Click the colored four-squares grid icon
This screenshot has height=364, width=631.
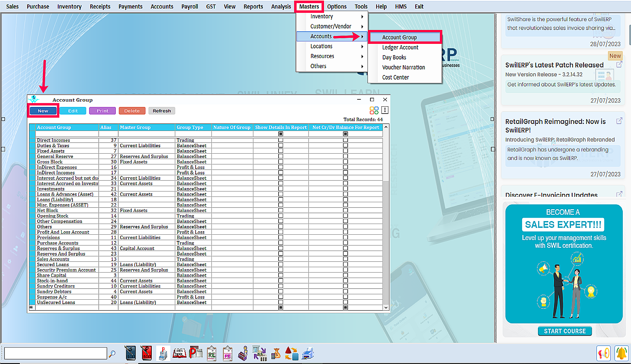[374, 110]
